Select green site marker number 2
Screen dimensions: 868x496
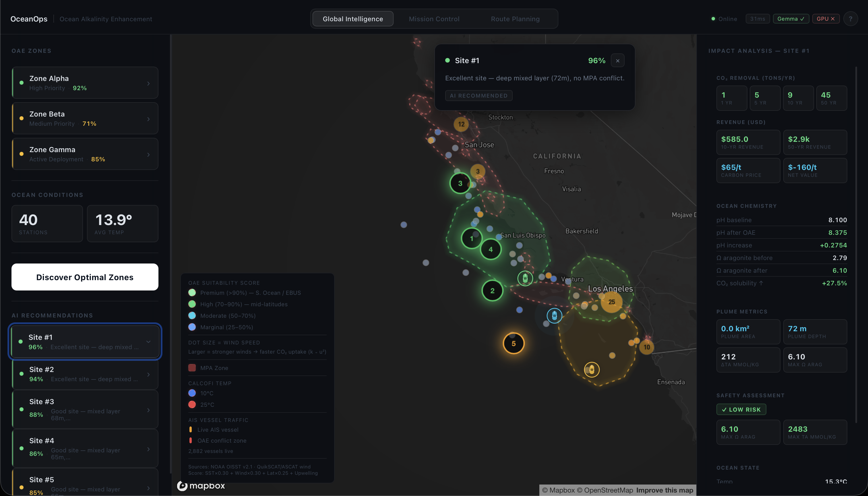[492, 290]
